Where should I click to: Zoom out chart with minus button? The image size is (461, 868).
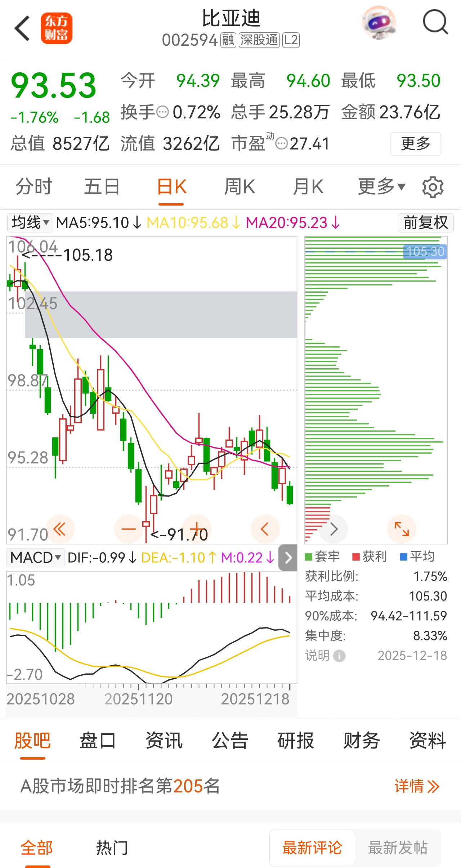click(128, 529)
